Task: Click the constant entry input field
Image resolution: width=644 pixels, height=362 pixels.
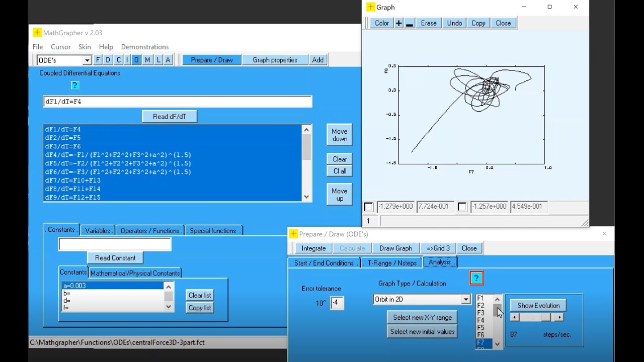Action: (115, 244)
